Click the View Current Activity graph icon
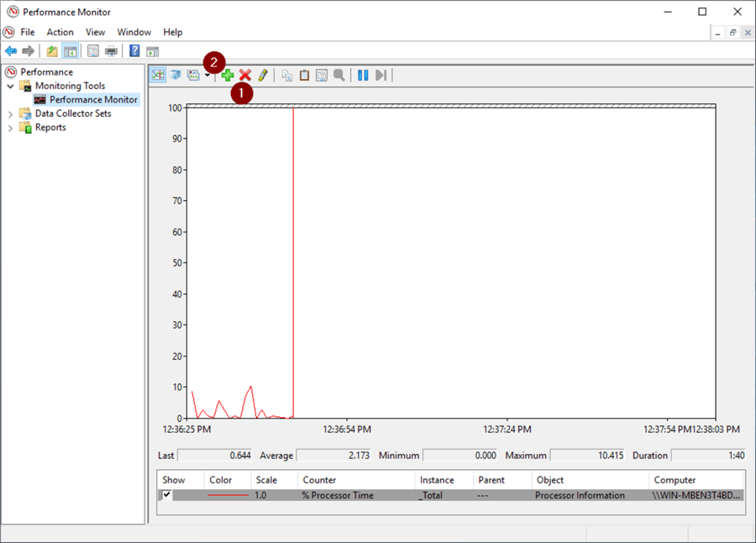 click(x=158, y=76)
